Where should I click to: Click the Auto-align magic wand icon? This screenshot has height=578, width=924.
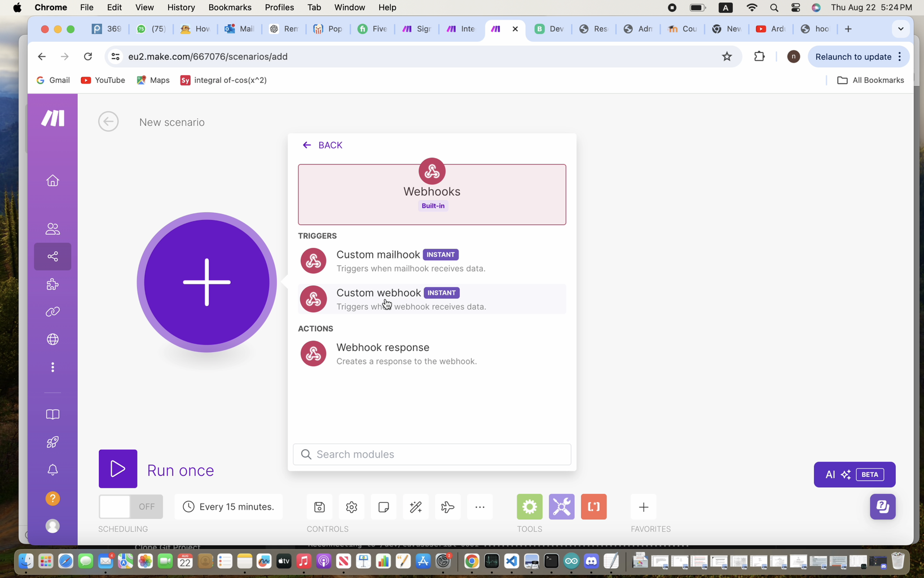point(416,507)
